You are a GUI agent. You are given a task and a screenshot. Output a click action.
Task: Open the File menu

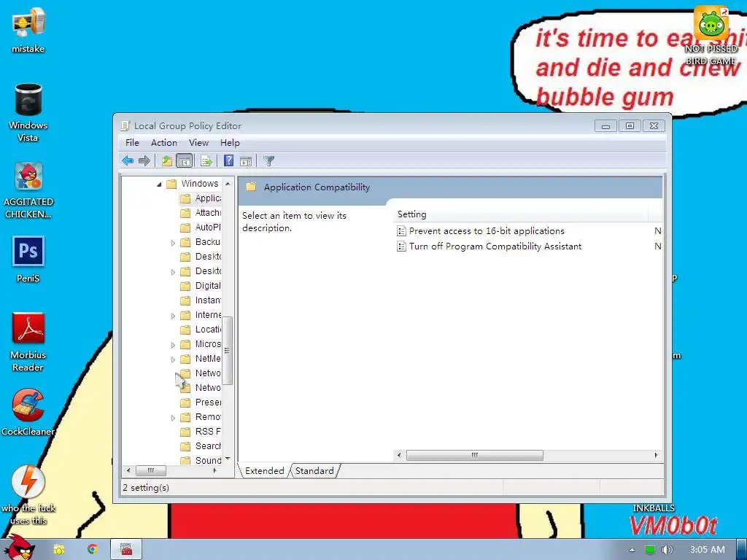pos(132,143)
